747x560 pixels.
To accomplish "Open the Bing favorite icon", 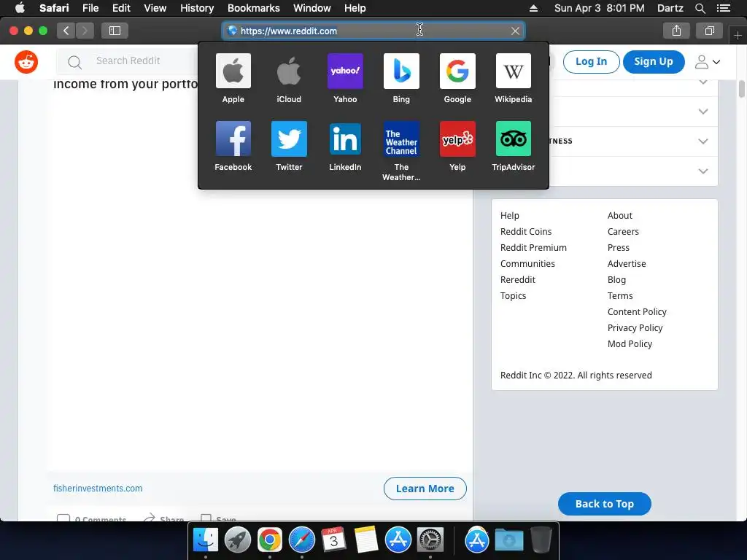I will click(401, 71).
